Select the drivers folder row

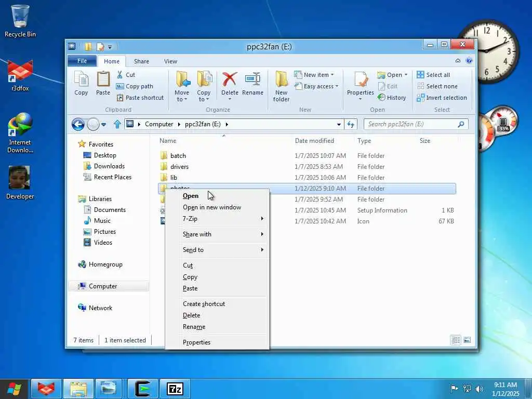(x=307, y=167)
